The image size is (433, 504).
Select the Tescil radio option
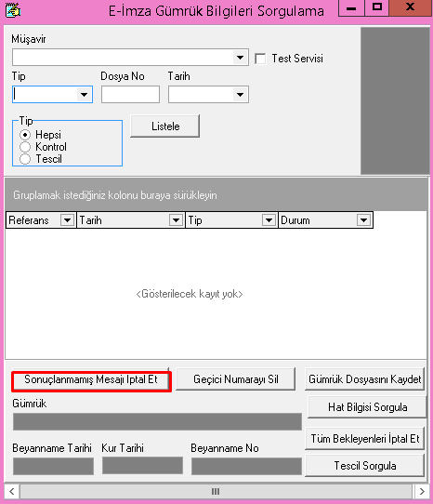pos(25,159)
